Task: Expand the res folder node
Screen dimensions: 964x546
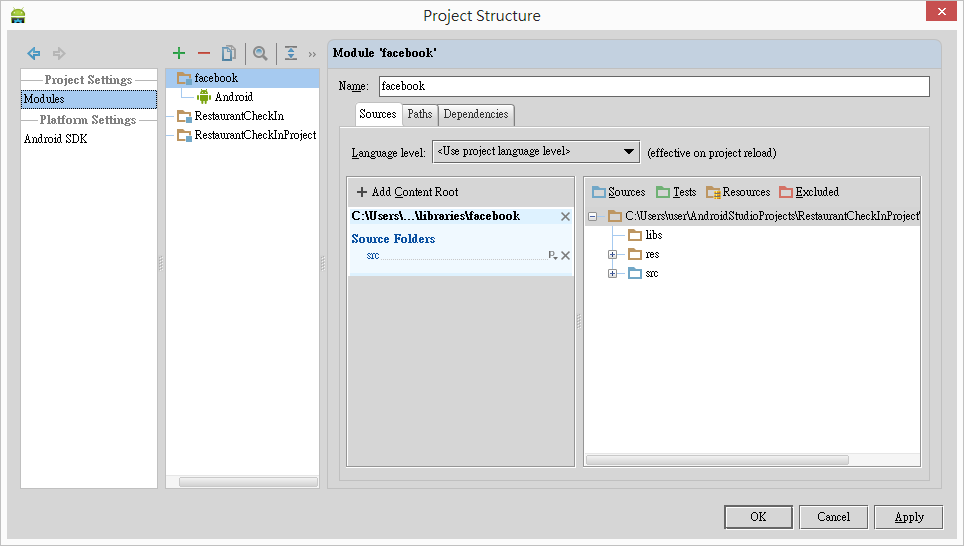Action: point(612,254)
